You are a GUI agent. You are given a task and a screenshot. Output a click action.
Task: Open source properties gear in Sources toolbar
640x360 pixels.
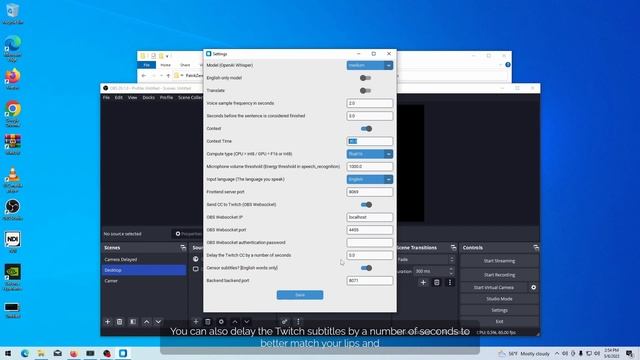tap(221, 322)
